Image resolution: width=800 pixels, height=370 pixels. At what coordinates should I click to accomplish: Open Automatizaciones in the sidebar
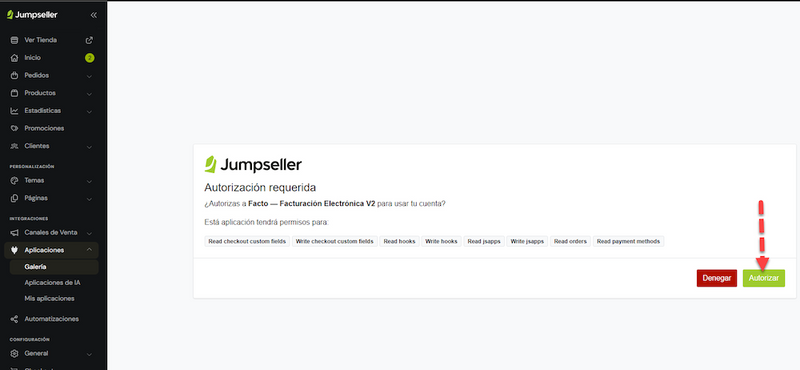51,319
